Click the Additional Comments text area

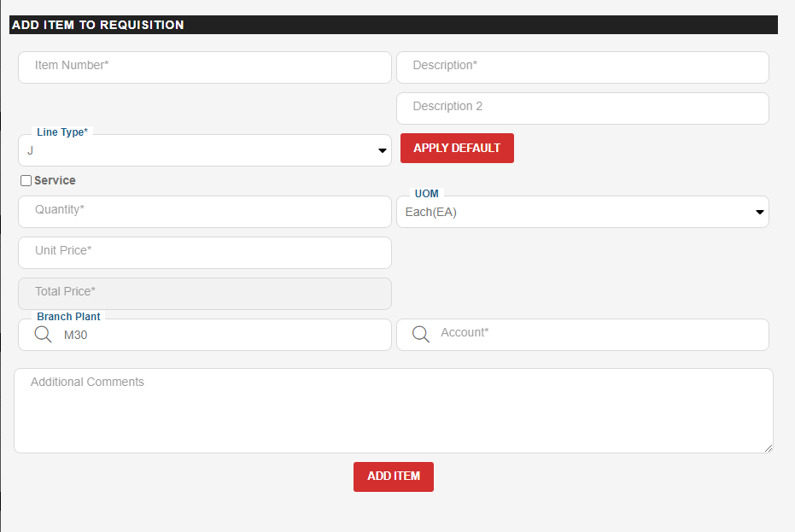393,411
